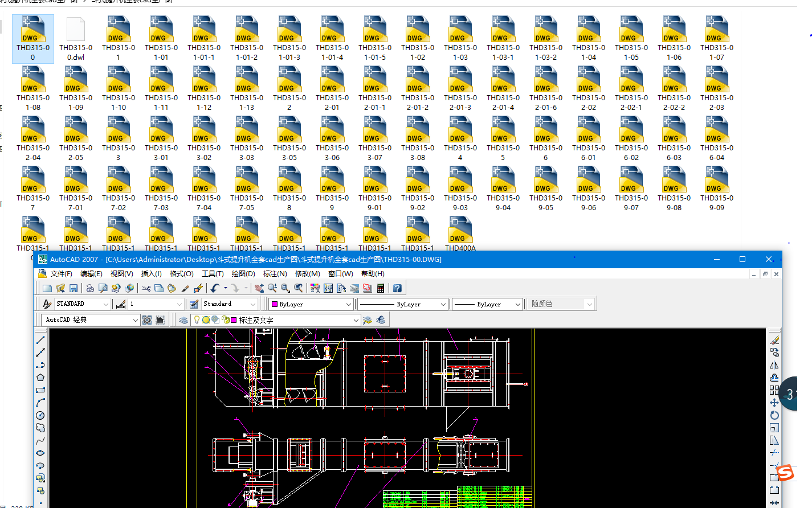Expand the 标注及文字 layer list arrow
Viewport: 812px width, 508px height.
(x=356, y=320)
